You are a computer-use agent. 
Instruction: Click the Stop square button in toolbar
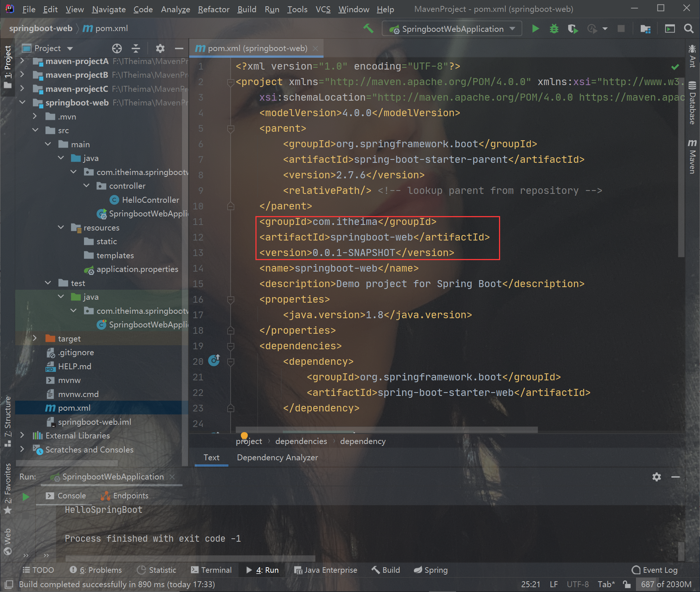[621, 28]
